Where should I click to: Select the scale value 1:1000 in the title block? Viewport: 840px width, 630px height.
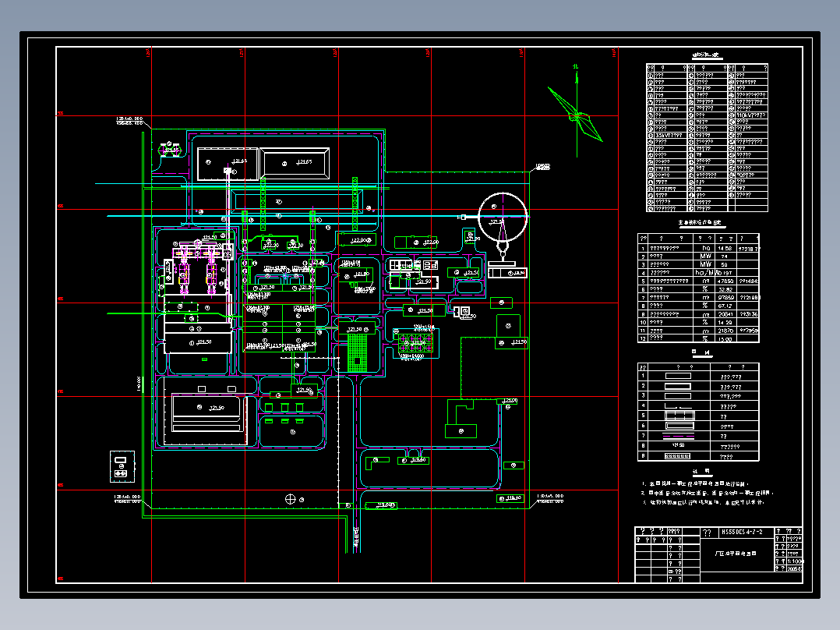[795, 561]
